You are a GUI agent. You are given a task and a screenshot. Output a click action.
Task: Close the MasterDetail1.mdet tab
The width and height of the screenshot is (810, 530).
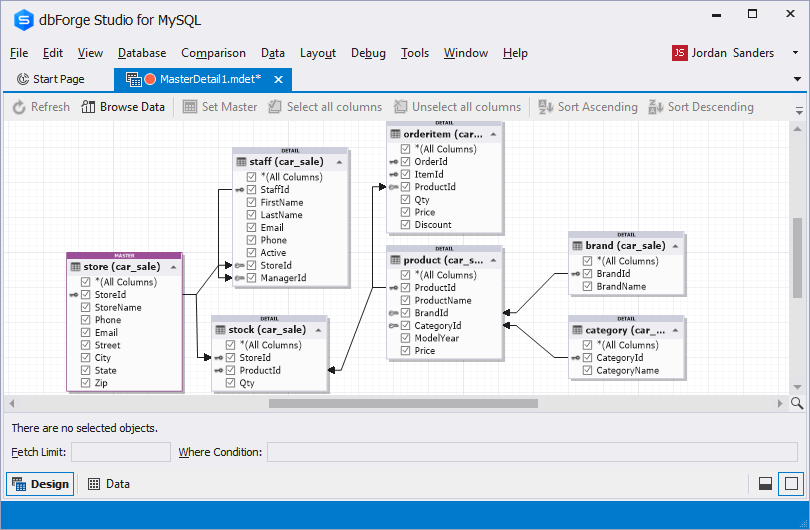(278, 79)
